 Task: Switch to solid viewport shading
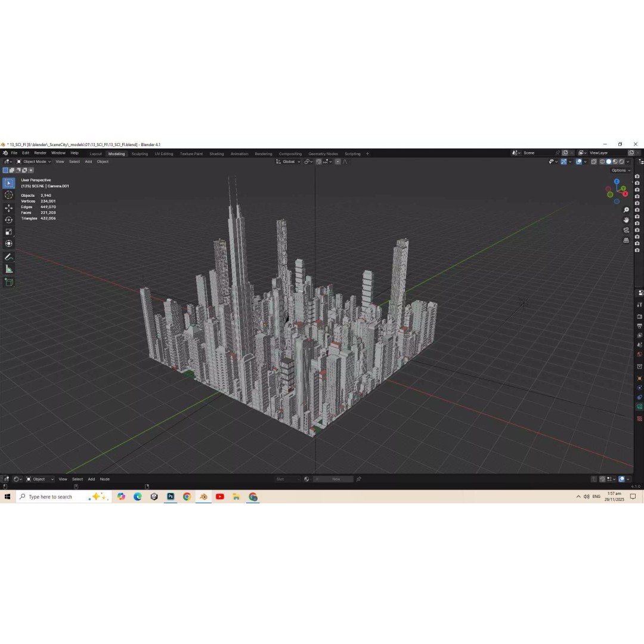click(609, 162)
